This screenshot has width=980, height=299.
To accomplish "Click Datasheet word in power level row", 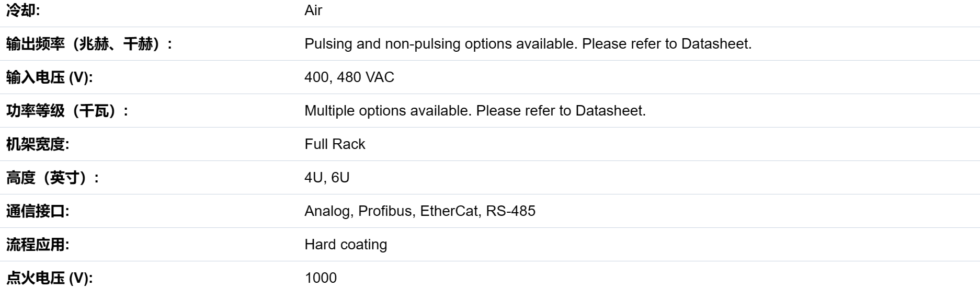I will pos(611,111).
